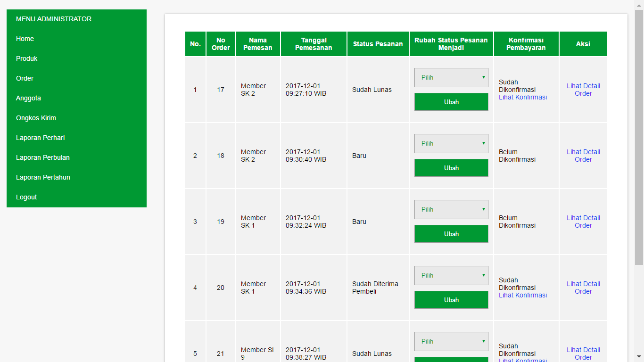The width and height of the screenshot is (644, 362).
Task: Click the page scrollbar down arrow
Action: (639, 357)
